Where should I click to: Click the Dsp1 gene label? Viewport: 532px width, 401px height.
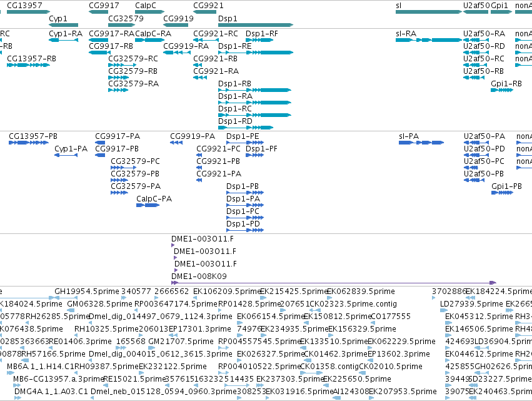coord(228,18)
